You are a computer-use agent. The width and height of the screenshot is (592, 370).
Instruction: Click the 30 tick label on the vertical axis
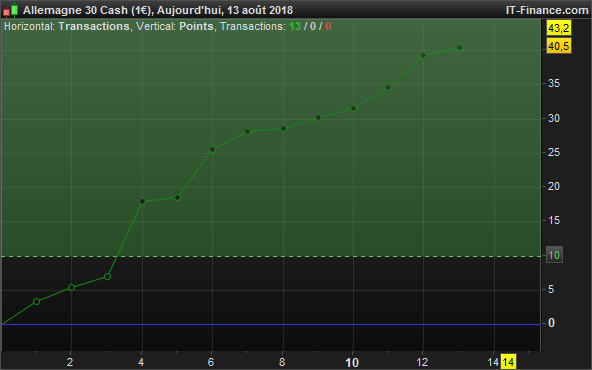[x=554, y=118]
